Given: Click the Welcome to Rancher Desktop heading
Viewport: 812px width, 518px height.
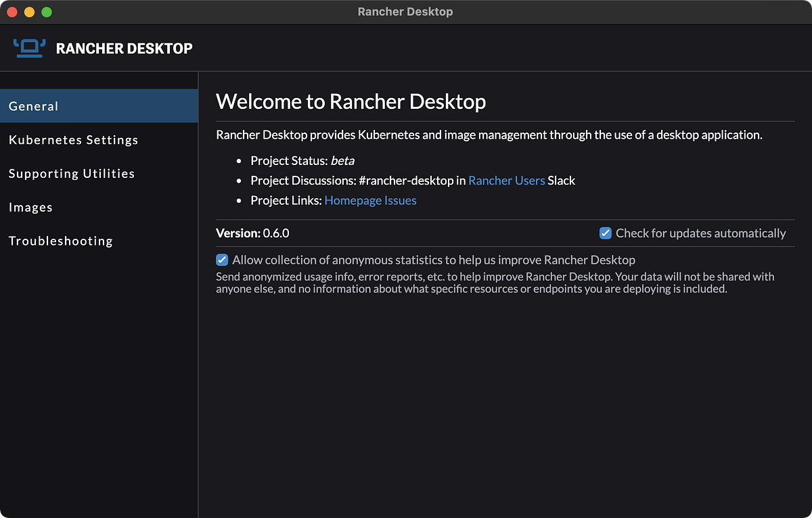Looking at the screenshot, I should (351, 101).
